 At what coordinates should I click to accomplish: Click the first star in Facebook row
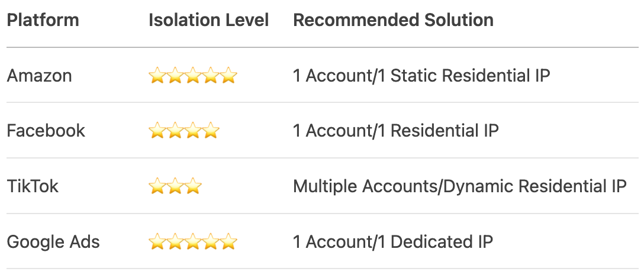click(157, 131)
